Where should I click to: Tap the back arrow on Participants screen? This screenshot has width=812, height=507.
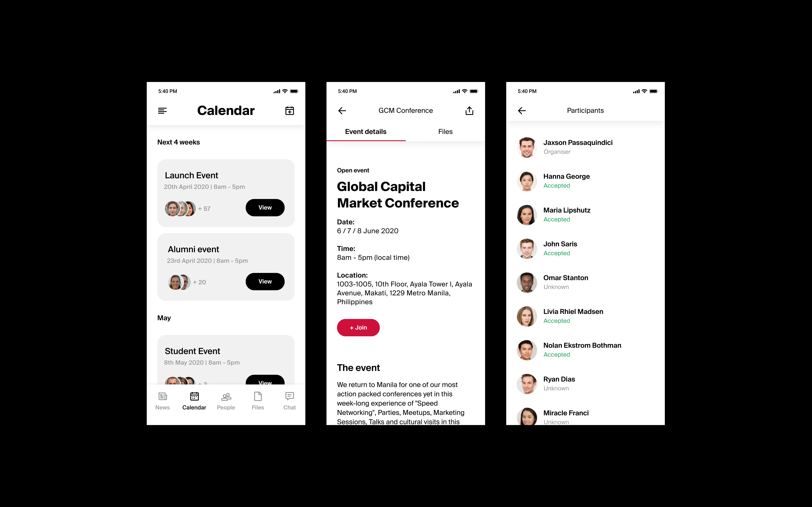pos(522,110)
